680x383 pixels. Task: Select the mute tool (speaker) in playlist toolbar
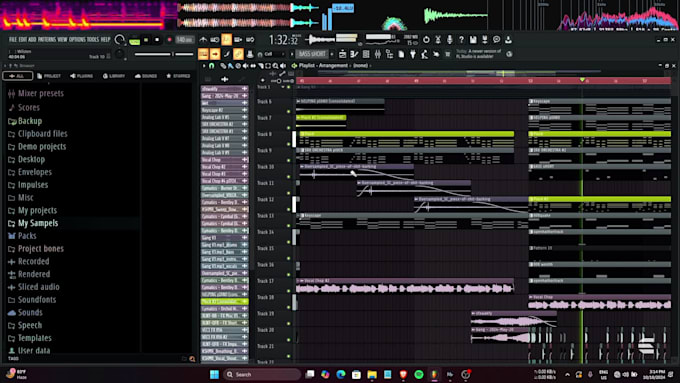245,66
